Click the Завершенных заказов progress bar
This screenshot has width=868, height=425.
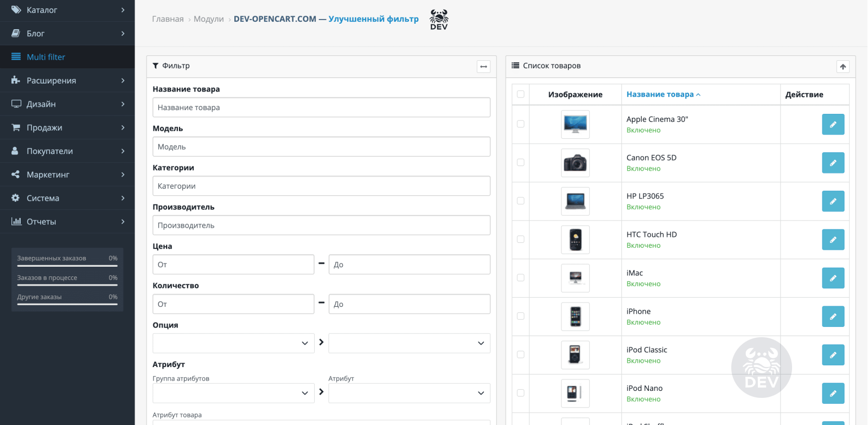(x=67, y=266)
